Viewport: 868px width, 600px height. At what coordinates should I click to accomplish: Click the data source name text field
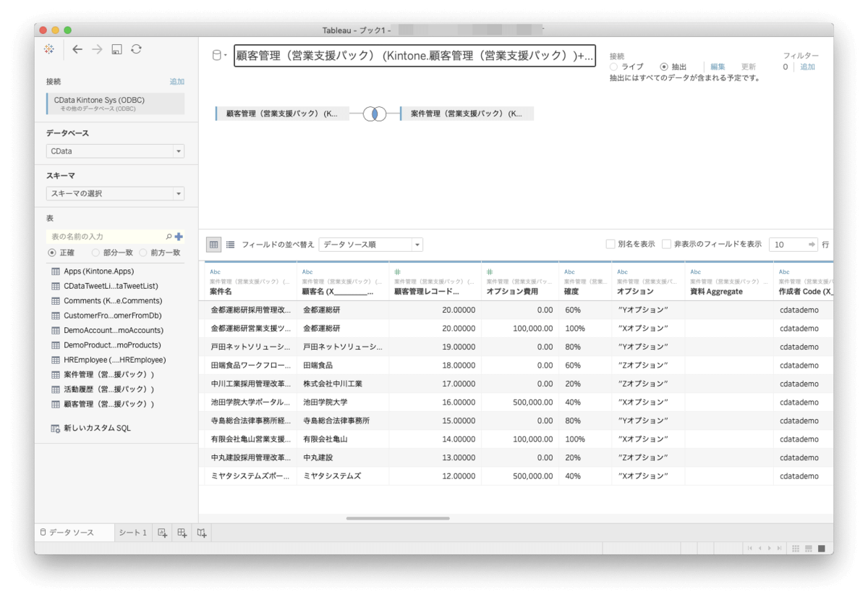click(414, 56)
